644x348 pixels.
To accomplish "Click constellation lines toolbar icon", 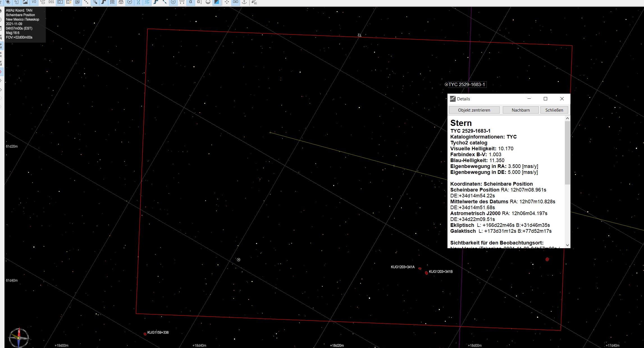I will click(x=156, y=2).
